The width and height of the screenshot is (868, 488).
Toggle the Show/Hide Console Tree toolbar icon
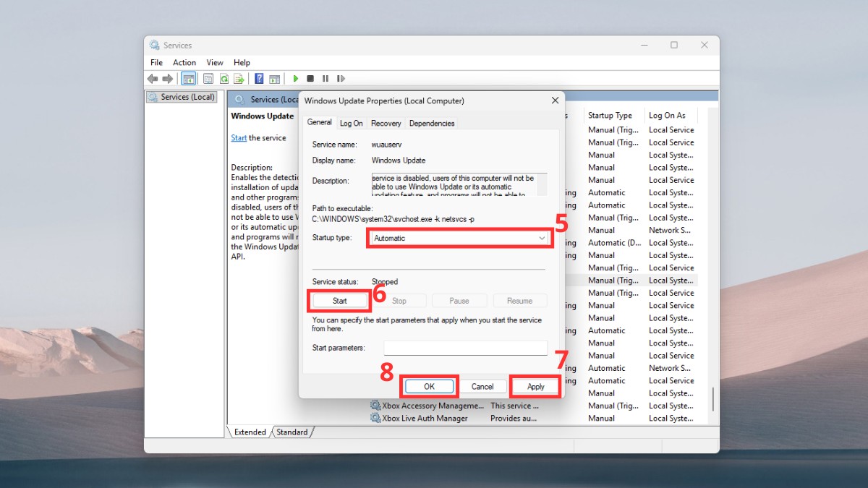click(x=188, y=79)
